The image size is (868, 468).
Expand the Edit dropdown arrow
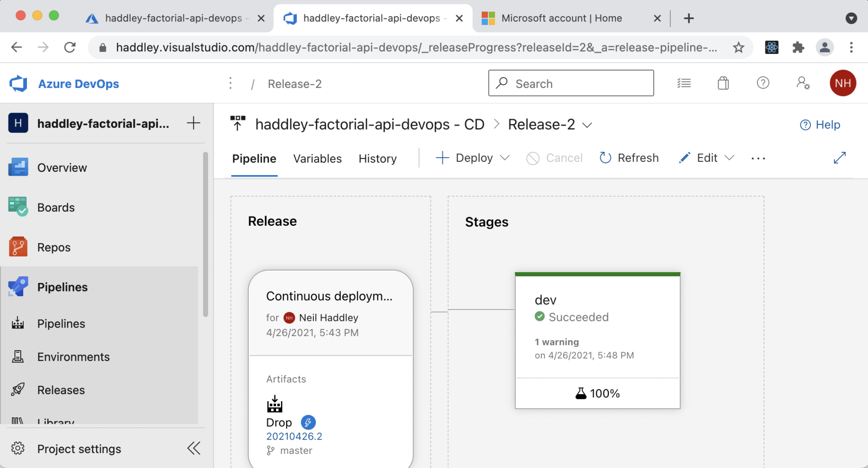tap(729, 158)
